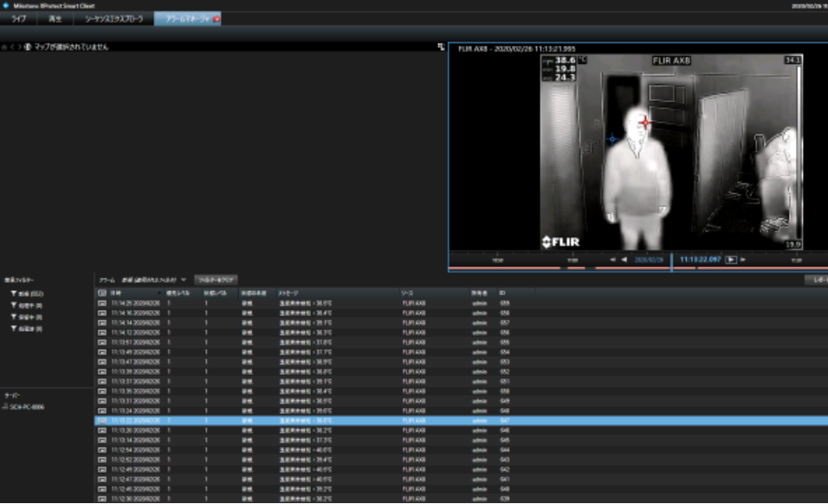The image size is (828, 504).
Task: Click the message cell of the 11:14:26 alarm
Action: (306, 303)
